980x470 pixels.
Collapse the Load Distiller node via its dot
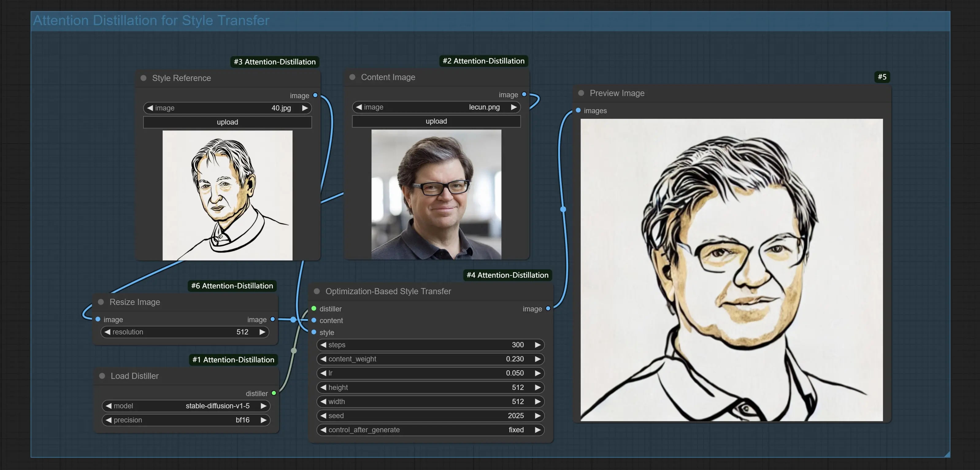pos(102,376)
